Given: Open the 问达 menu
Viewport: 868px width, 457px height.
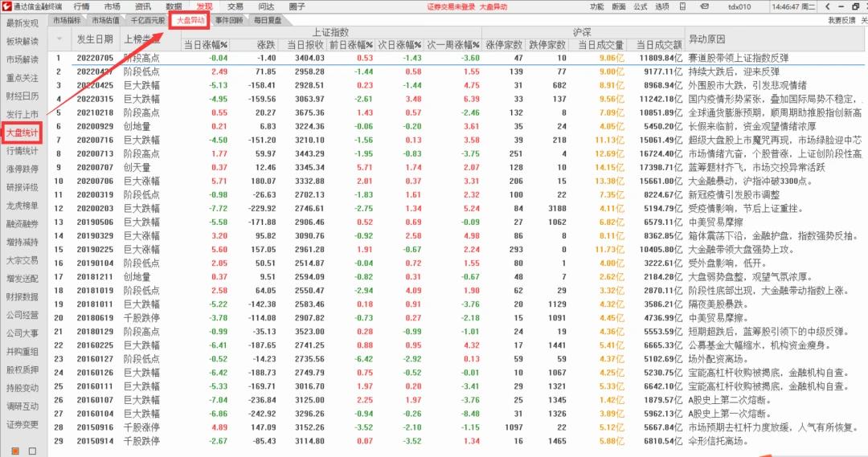Looking at the screenshot, I should coord(266,6).
